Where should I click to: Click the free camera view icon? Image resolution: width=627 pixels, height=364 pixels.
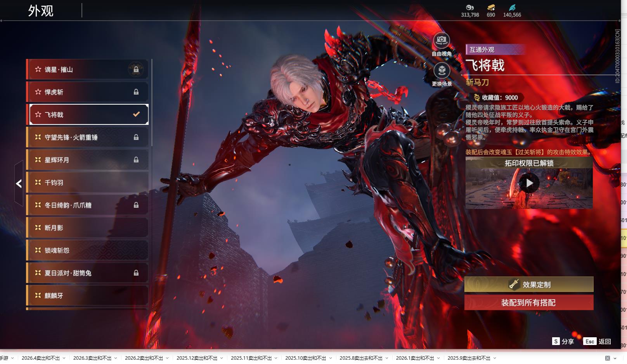[x=441, y=40]
